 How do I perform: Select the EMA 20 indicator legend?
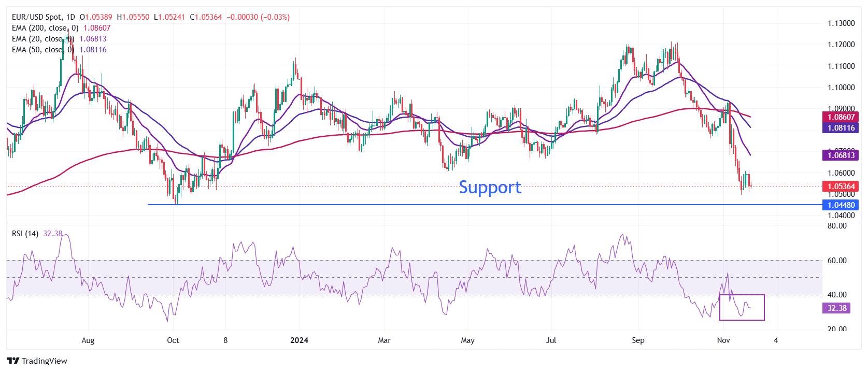pyautogui.click(x=59, y=39)
